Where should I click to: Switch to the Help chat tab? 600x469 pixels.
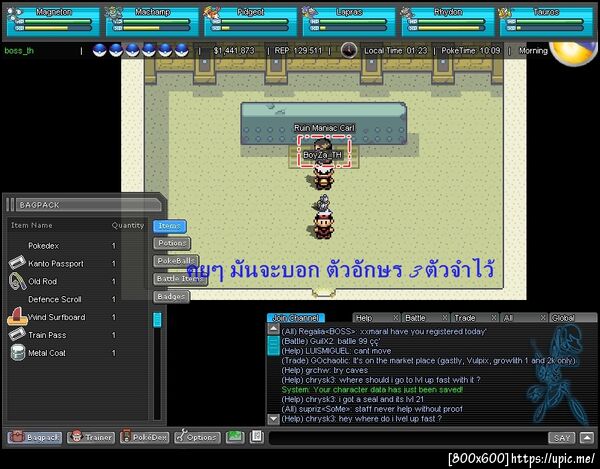tap(373, 318)
